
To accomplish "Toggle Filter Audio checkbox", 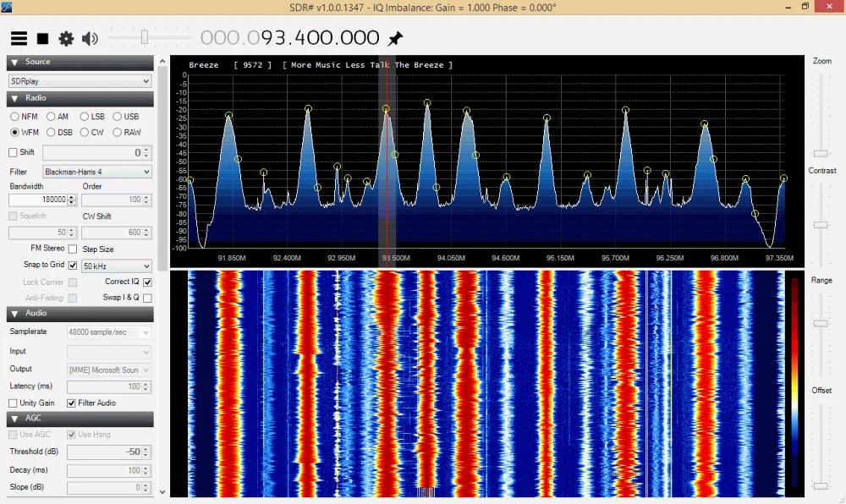I will click(x=71, y=403).
